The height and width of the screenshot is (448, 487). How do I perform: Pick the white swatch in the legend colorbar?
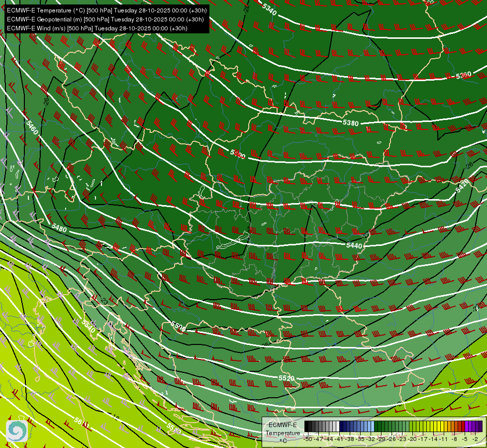coord(338,426)
